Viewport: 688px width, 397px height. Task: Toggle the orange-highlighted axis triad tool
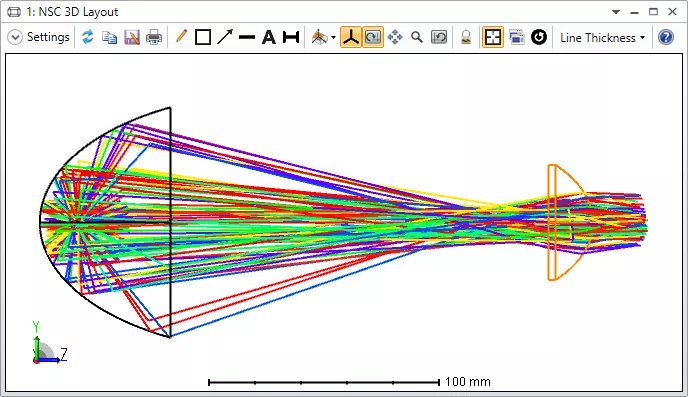coord(351,37)
